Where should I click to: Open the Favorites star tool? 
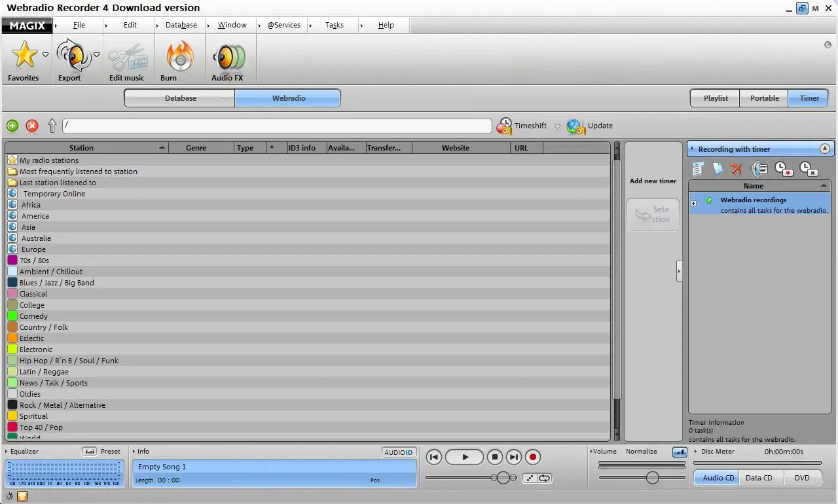(24, 55)
